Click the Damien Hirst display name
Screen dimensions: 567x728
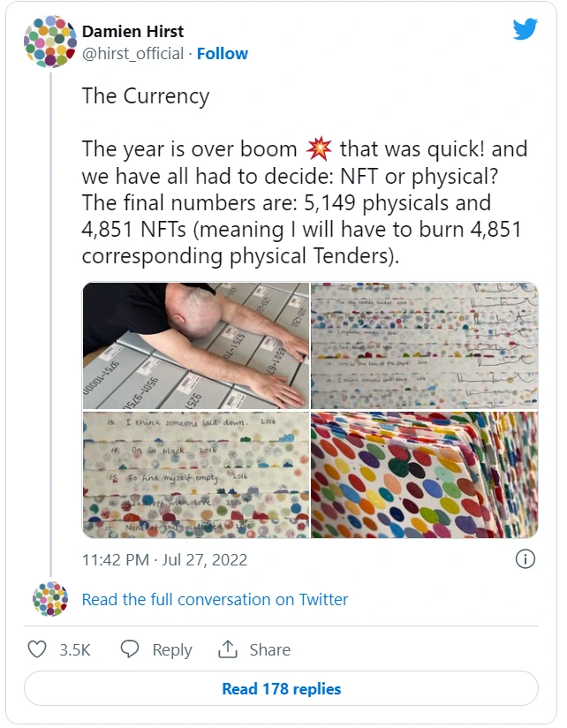pyautogui.click(x=132, y=31)
